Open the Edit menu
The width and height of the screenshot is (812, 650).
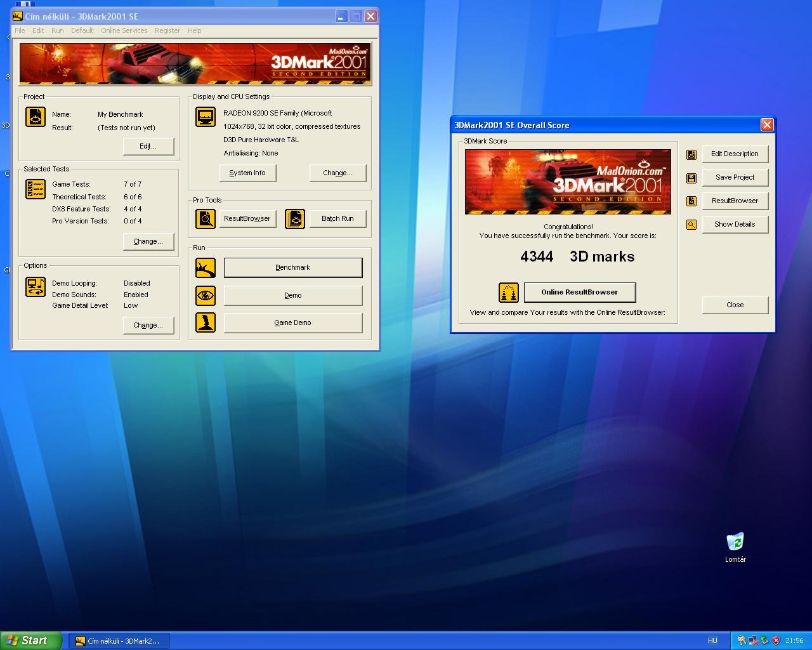coord(38,30)
